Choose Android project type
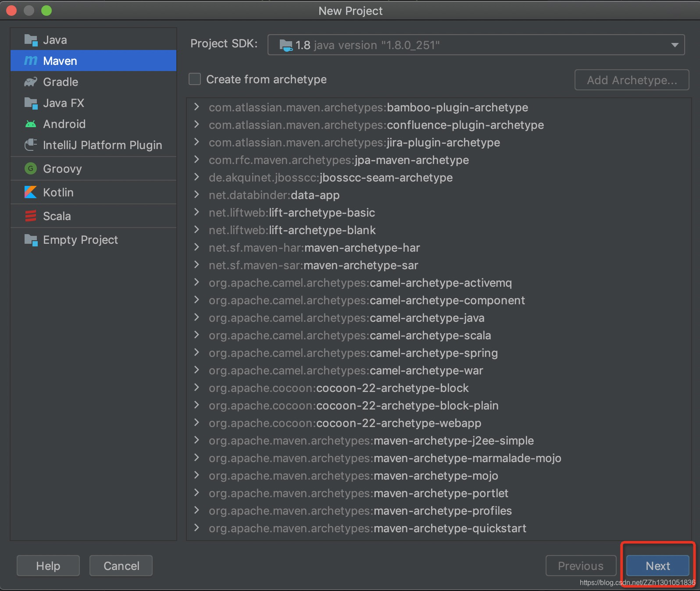This screenshot has width=700, height=591. (93, 124)
